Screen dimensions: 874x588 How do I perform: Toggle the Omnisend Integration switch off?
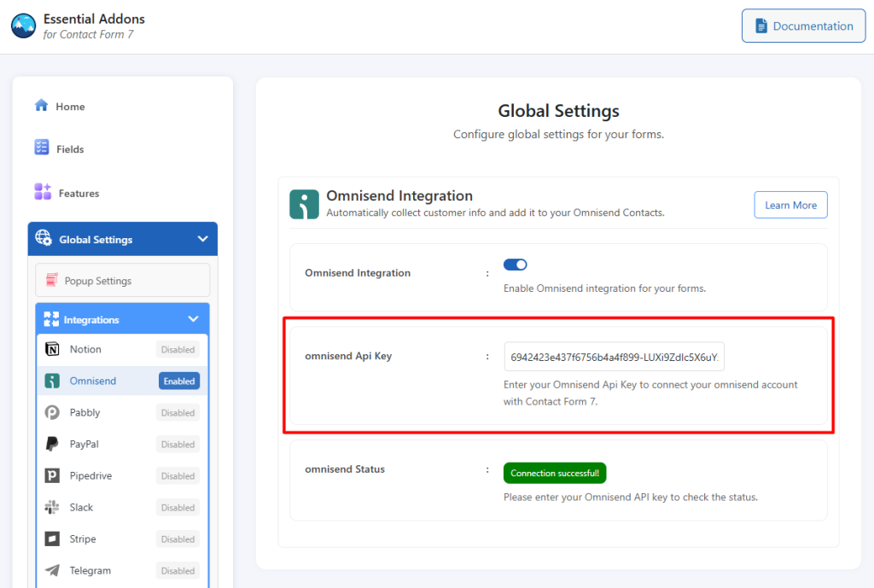515,265
